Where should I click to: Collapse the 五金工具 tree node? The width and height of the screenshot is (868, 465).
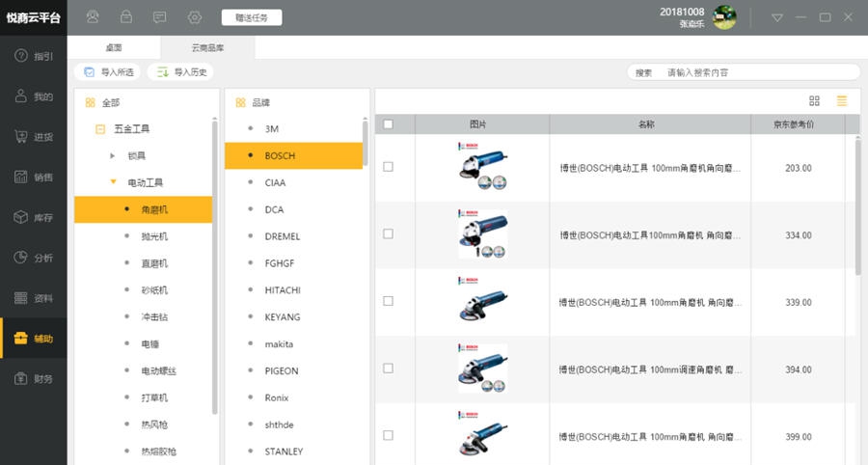[x=100, y=129]
